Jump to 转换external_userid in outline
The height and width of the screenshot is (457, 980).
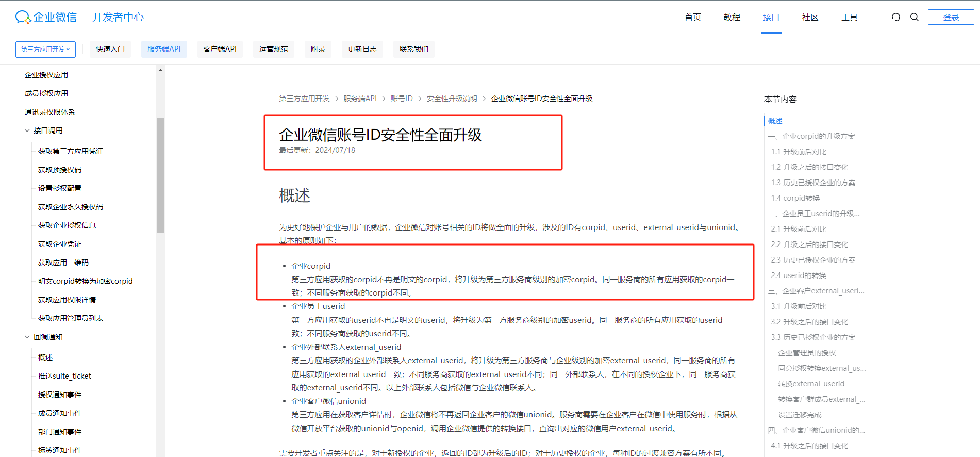pos(811,384)
